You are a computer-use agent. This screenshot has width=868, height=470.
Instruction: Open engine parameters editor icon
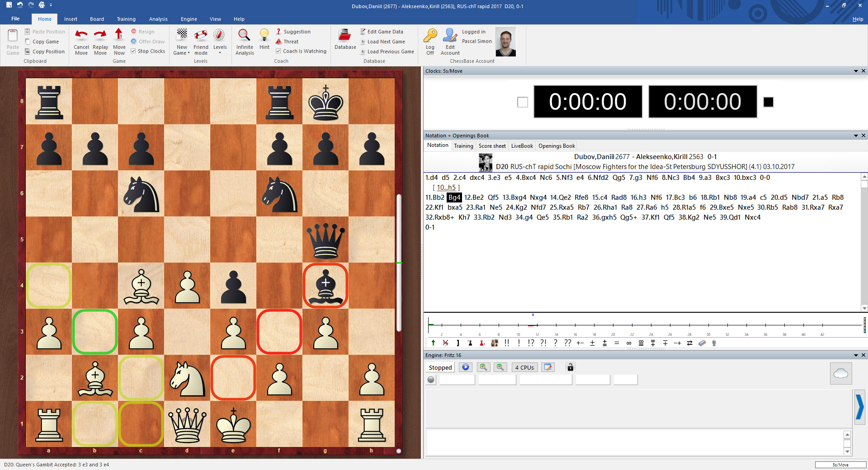coord(548,367)
